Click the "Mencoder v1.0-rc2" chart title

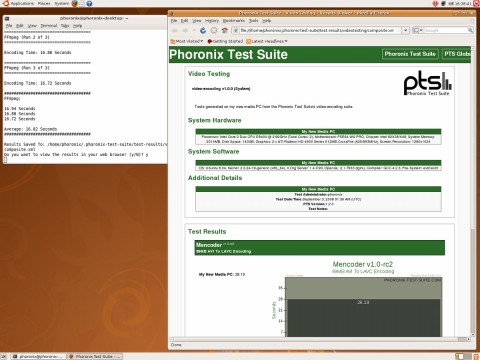pyautogui.click(x=363, y=264)
